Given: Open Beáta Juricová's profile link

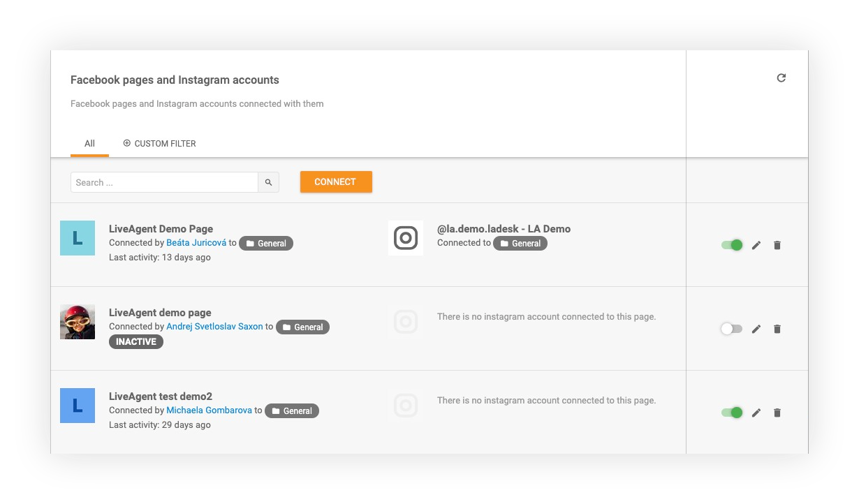Looking at the screenshot, I should point(196,243).
